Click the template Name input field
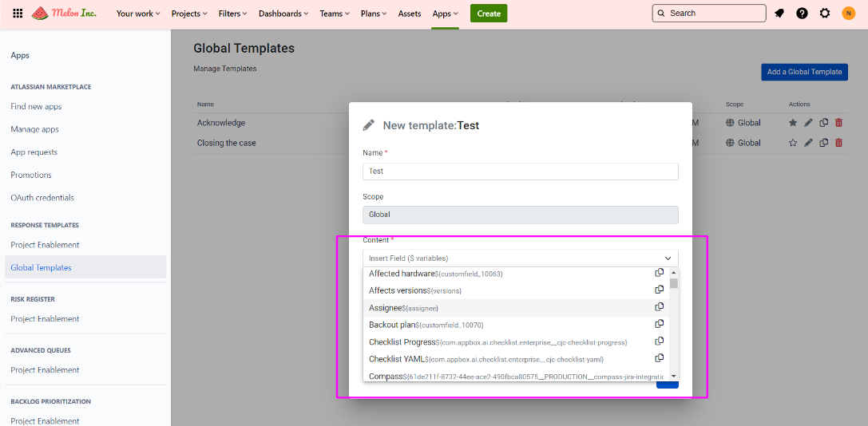This screenshot has height=426, width=868. click(x=520, y=172)
